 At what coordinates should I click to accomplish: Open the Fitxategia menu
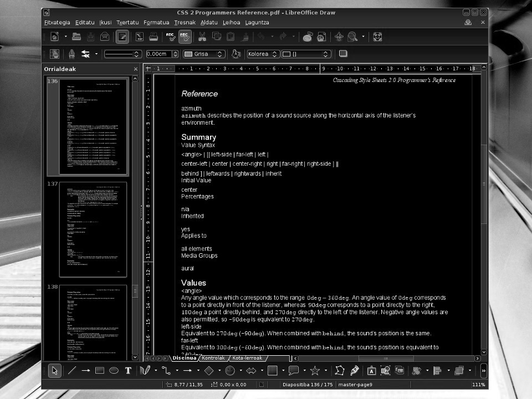coord(57,22)
